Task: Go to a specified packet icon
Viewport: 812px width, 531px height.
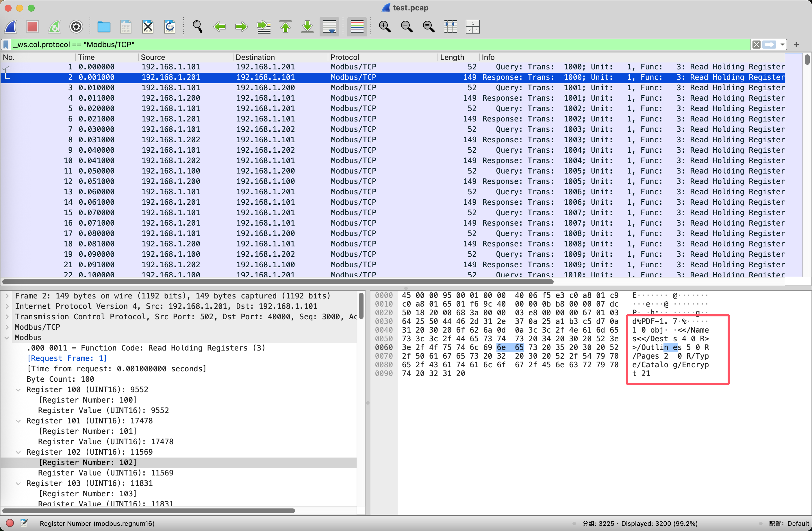Action: (x=263, y=27)
